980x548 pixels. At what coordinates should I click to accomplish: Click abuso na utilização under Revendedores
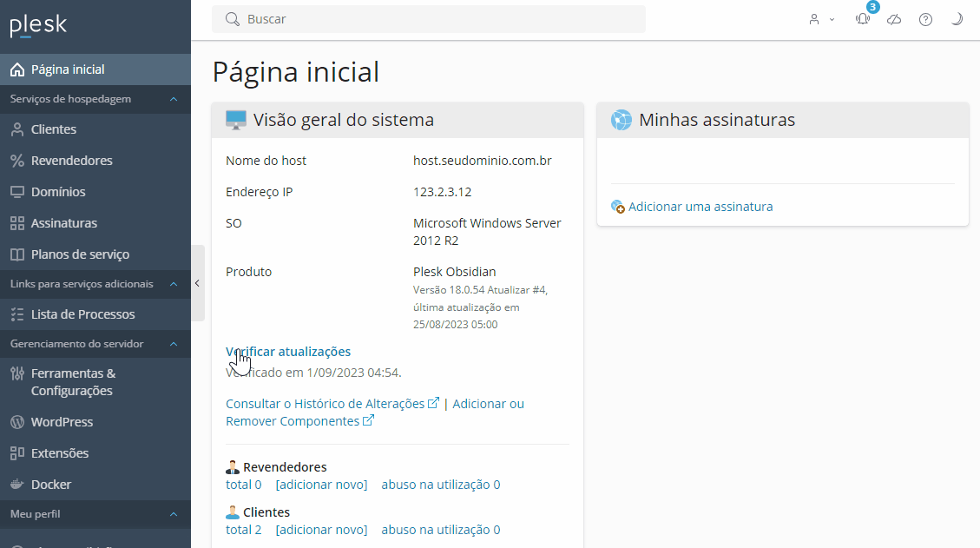click(441, 485)
